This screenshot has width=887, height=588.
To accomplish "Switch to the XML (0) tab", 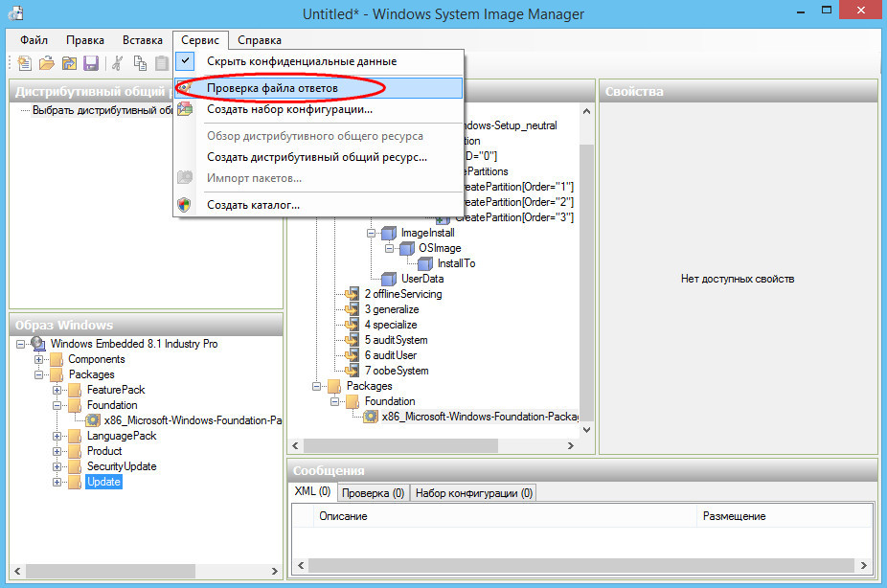I will 313,491.
